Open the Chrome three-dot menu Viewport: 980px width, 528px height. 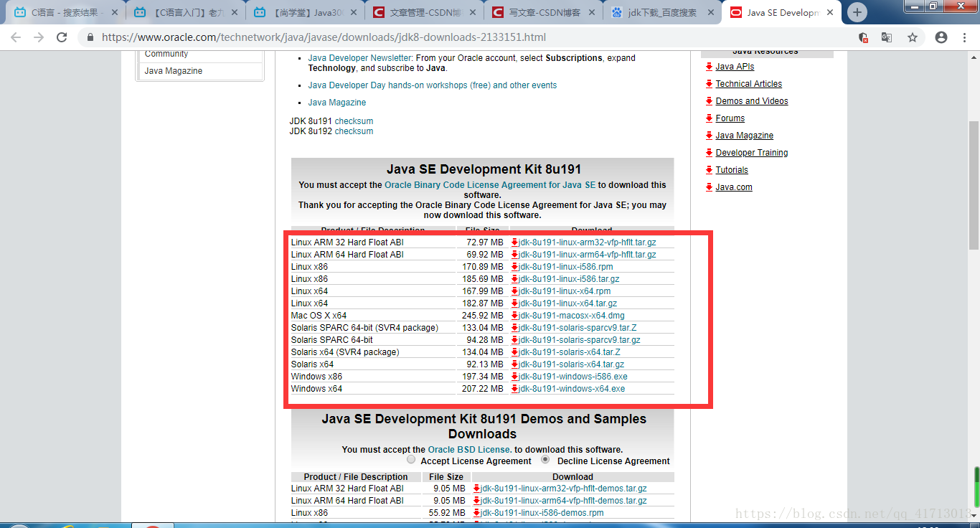click(x=965, y=37)
